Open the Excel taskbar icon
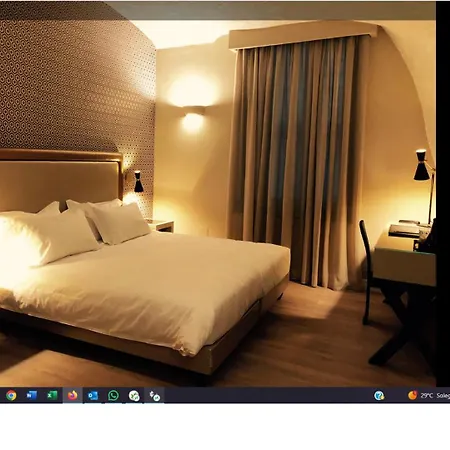 [x=52, y=395]
